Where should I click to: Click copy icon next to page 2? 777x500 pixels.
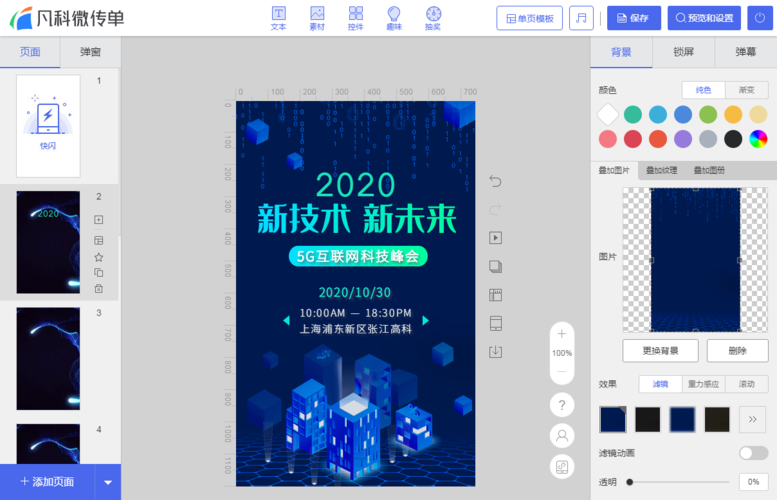(x=99, y=273)
